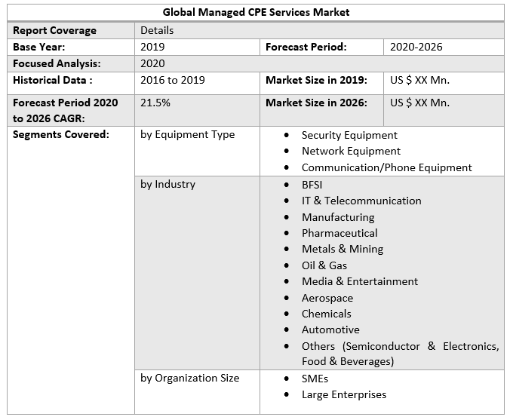This screenshot has height=420, width=510.
Task: Select the Forecast Period label cell
Action: coord(306,47)
